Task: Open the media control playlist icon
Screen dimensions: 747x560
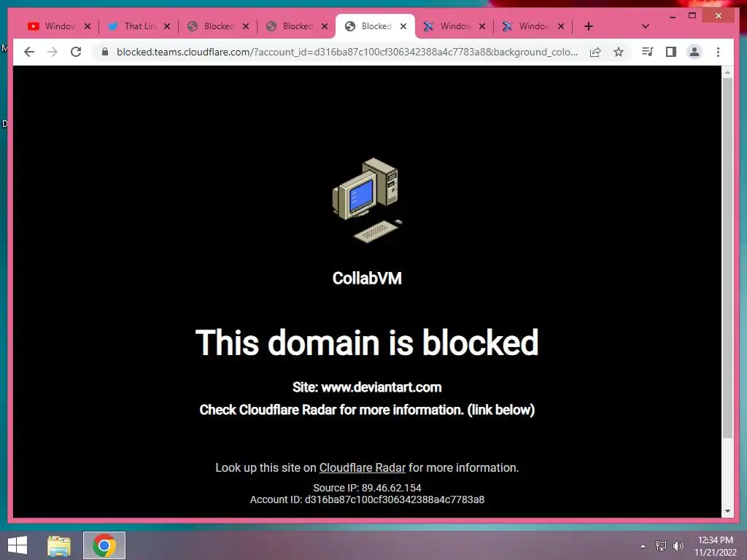Action: pyautogui.click(x=648, y=52)
